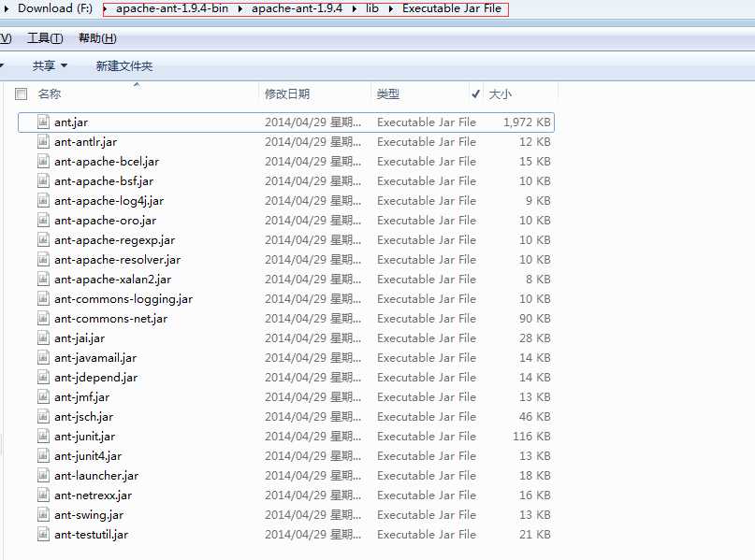The image size is (755, 560).
Task: Select the ant-jsch.jar file name
Action: point(84,417)
